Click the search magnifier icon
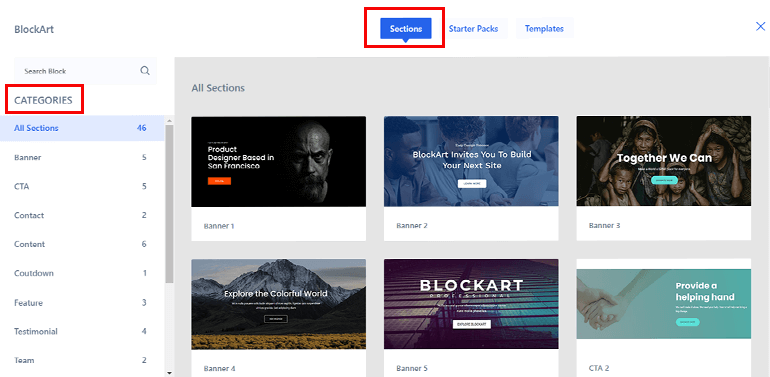 [145, 71]
